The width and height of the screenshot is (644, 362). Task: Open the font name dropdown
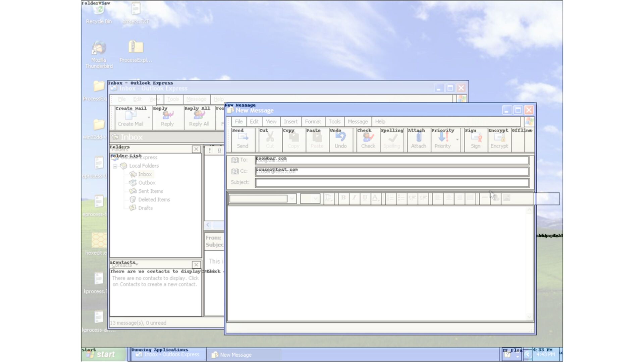(292, 198)
